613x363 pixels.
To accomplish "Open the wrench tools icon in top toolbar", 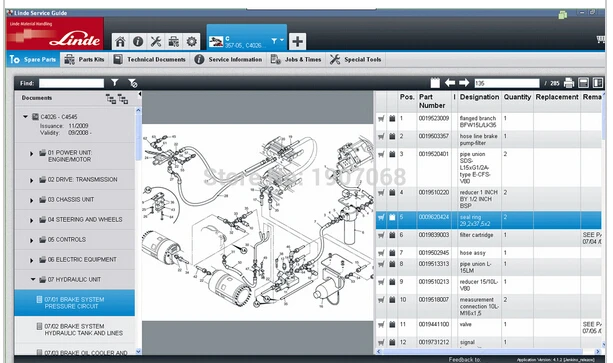I will (x=156, y=41).
